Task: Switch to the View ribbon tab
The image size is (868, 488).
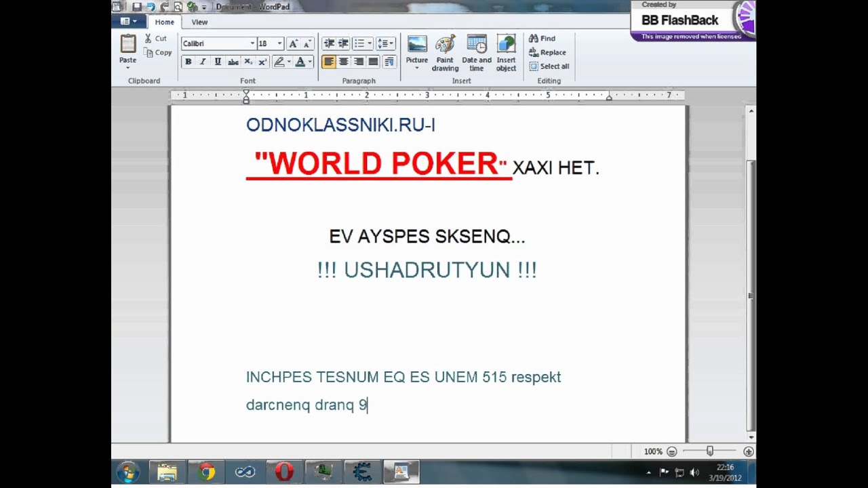Action: [x=199, y=22]
